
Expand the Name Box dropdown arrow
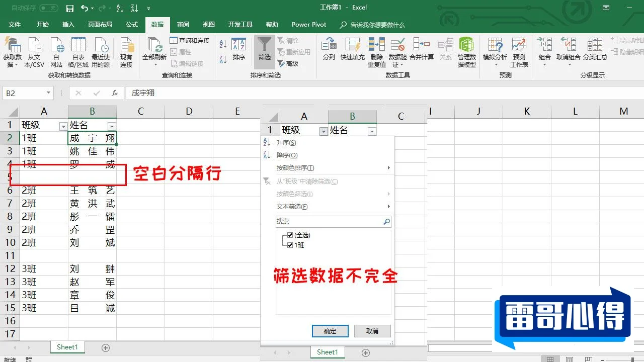pyautogui.click(x=48, y=93)
